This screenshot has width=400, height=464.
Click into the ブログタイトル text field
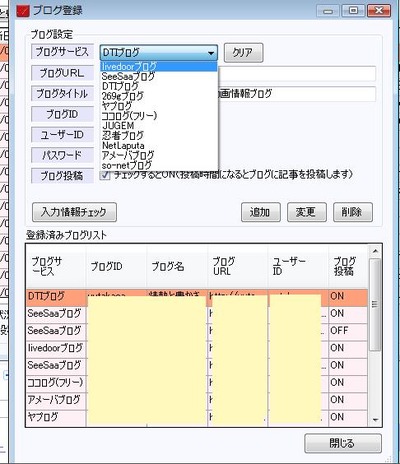[x=297, y=94]
